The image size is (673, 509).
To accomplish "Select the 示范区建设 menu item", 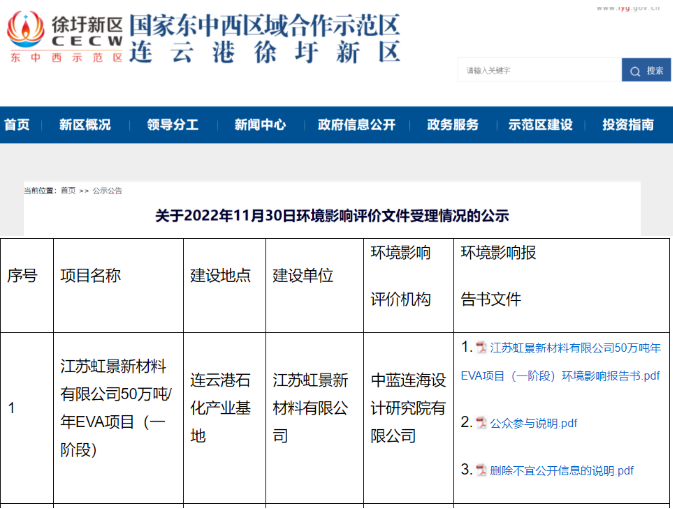I will pos(540,125).
